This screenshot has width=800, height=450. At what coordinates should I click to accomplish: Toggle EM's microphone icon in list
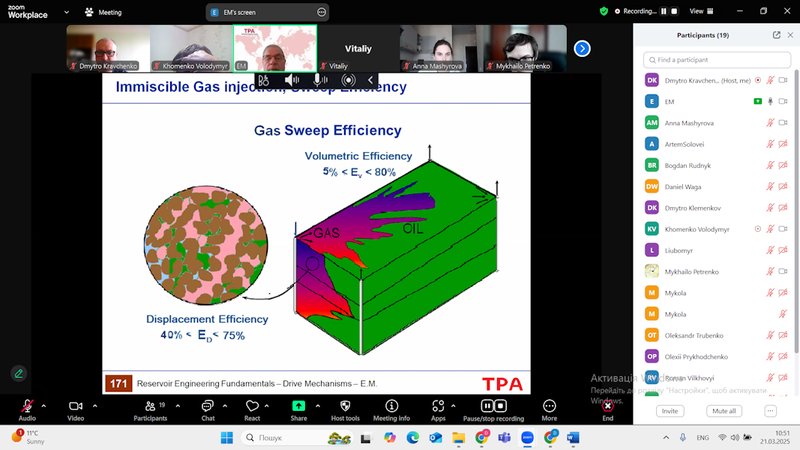(770, 102)
